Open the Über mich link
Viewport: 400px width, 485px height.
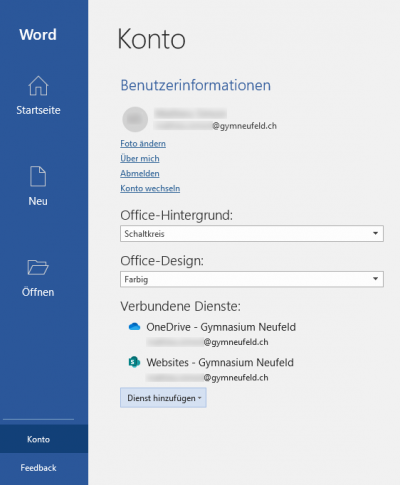(x=140, y=159)
